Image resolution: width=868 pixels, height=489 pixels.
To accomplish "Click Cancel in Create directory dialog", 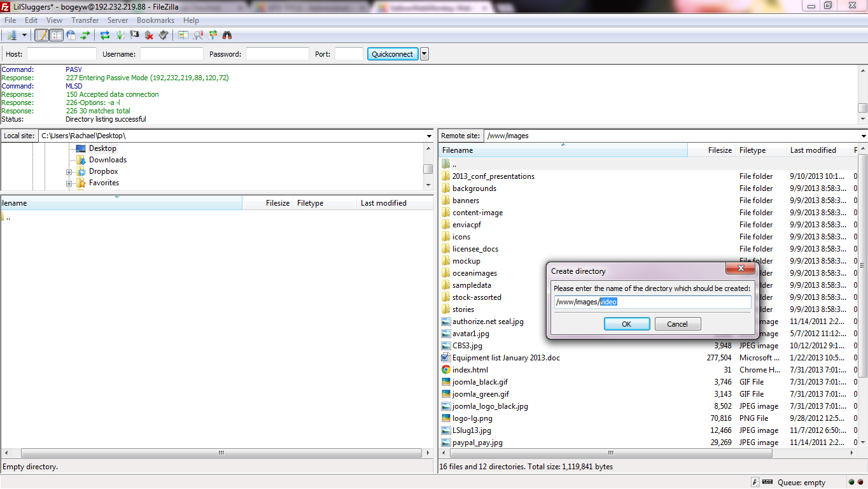I will tap(678, 324).
